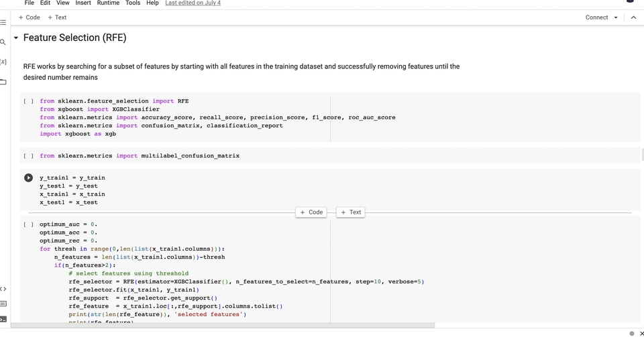644x337 pixels.
Task: Click the 'x_test1 = x_test' code line
Action: click(x=68, y=202)
